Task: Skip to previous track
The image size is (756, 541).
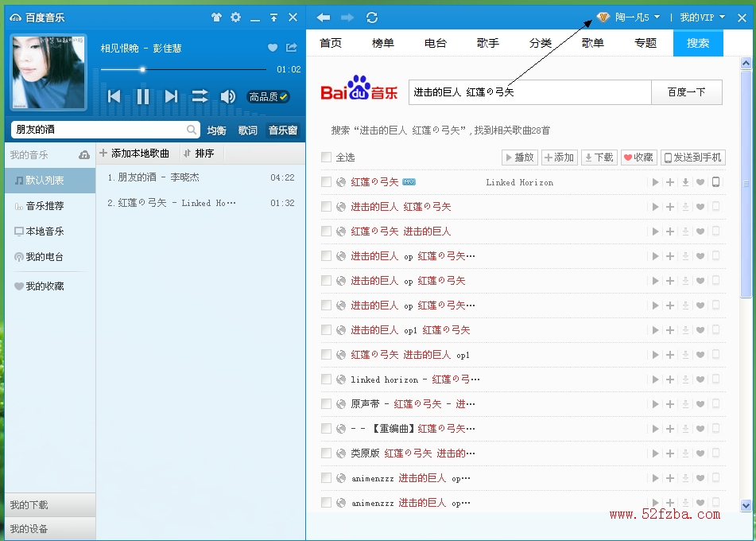Action: click(114, 96)
